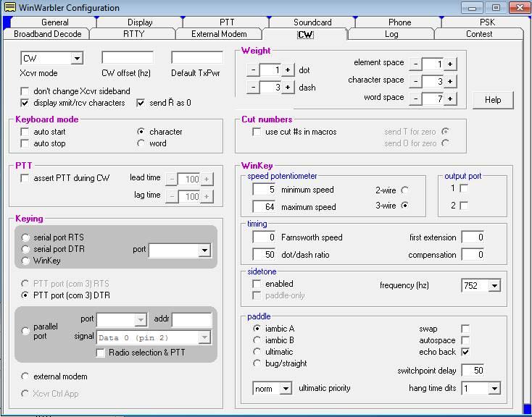Switch to the General tab
532x417 pixels.
coord(54,22)
